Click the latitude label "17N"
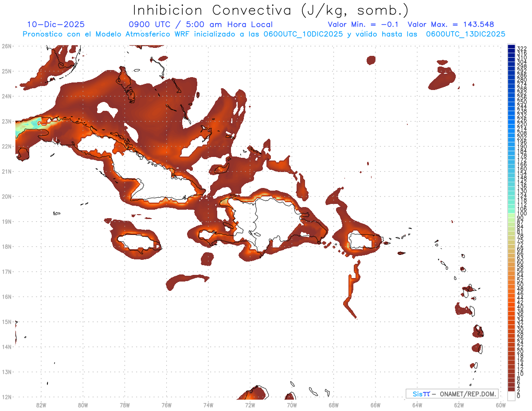Viewport: 532px width, 411px height. [x=7, y=271]
